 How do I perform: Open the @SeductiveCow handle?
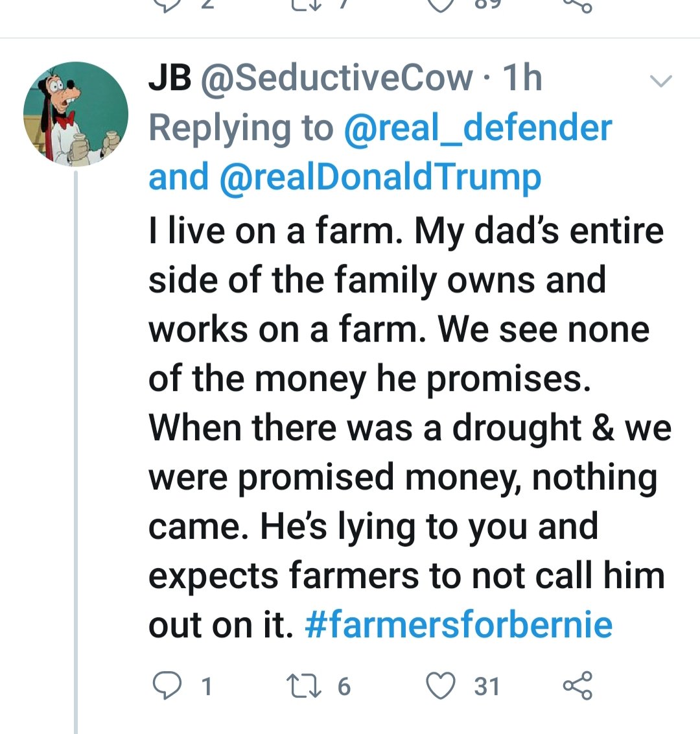tap(337, 78)
